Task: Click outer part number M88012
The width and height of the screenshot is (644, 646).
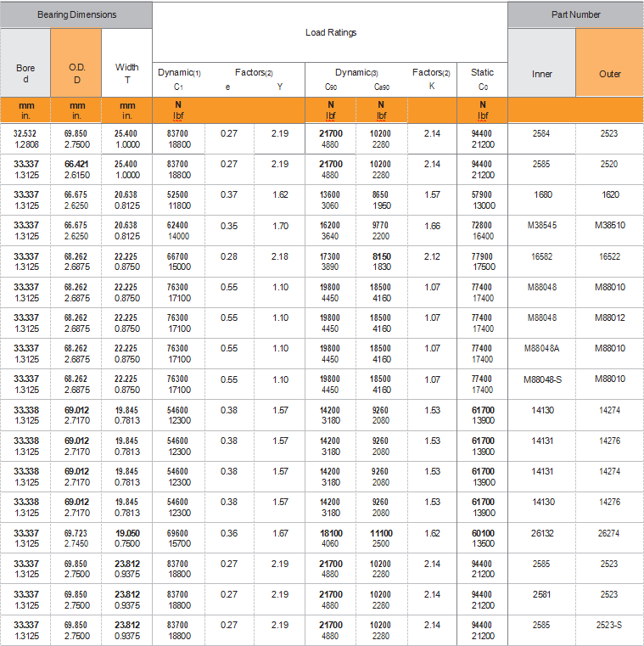Action: [609, 317]
